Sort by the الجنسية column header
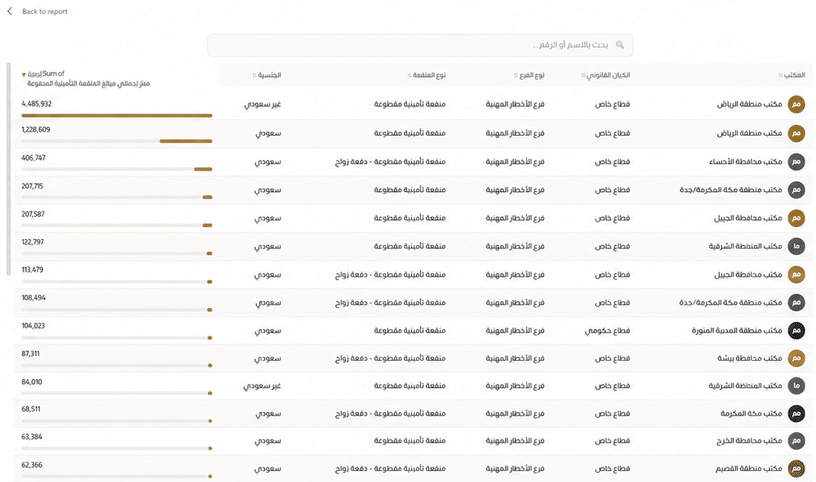The width and height of the screenshot is (816, 482). (266, 75)
